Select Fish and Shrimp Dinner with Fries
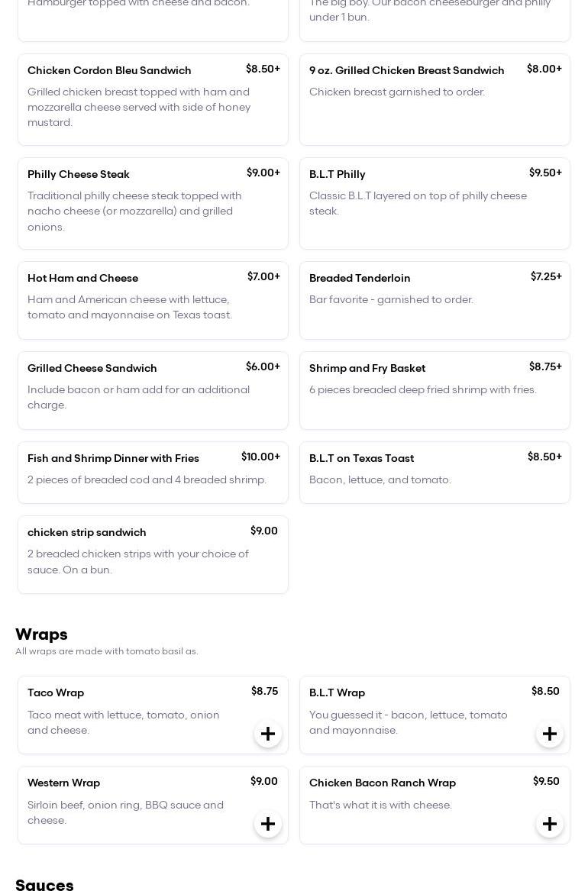This screenshot has height=891, width=588. [153, 472]
